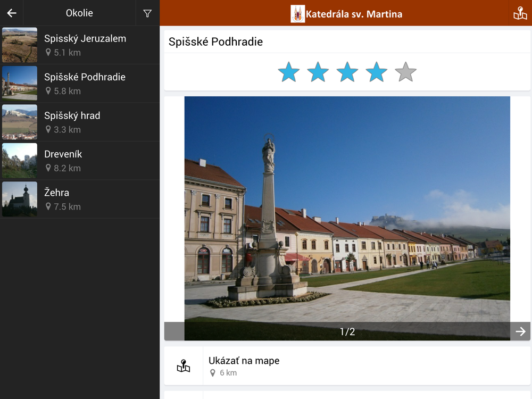Go to next photo with the right arrow
The width and height of the screenshot is (532, 399).
point(520,331)
